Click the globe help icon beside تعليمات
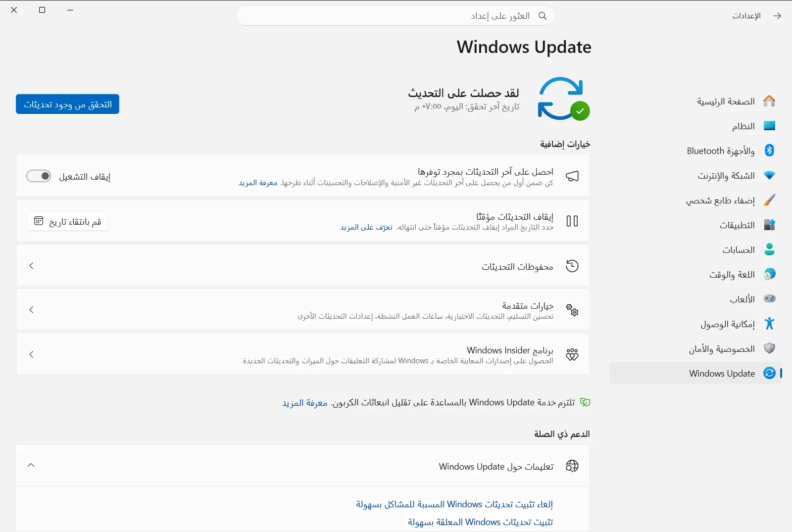This screenshot has height=532, width=792. coord(572,466)
